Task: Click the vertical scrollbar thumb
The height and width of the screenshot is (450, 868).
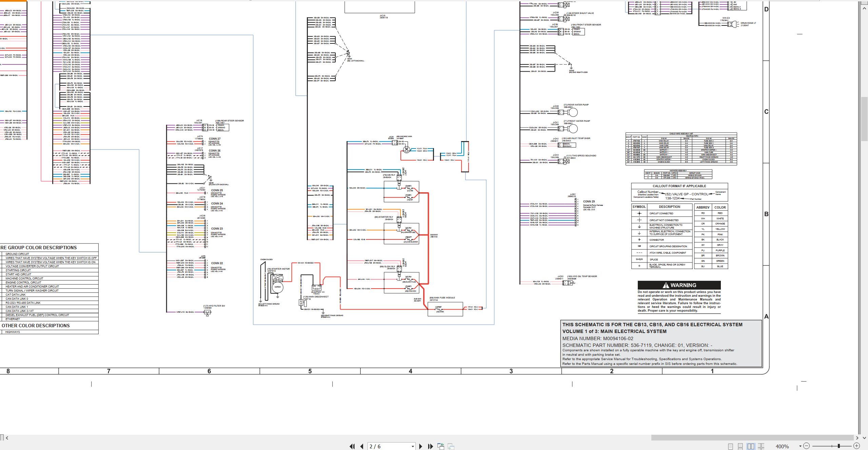Action: coord(865,119)
